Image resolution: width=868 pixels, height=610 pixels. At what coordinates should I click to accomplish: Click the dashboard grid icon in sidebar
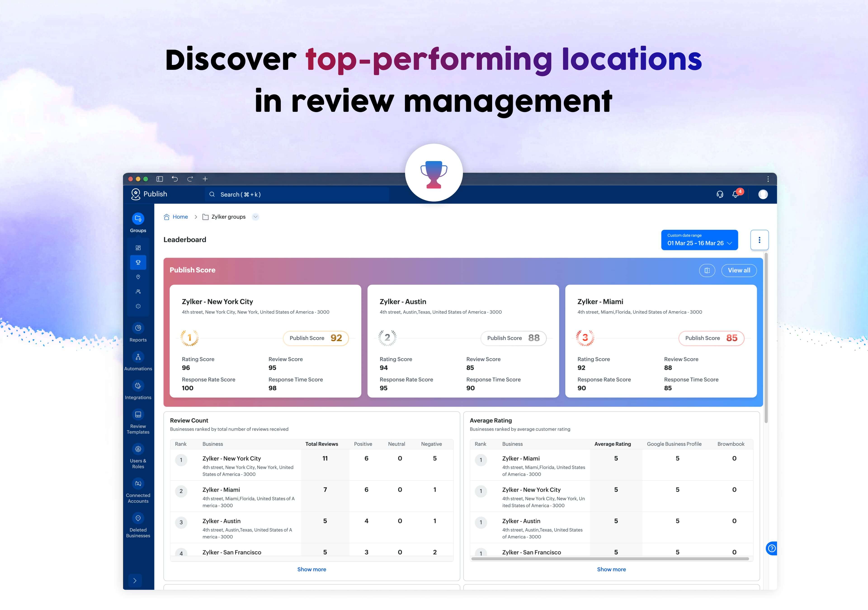(138, 248)
